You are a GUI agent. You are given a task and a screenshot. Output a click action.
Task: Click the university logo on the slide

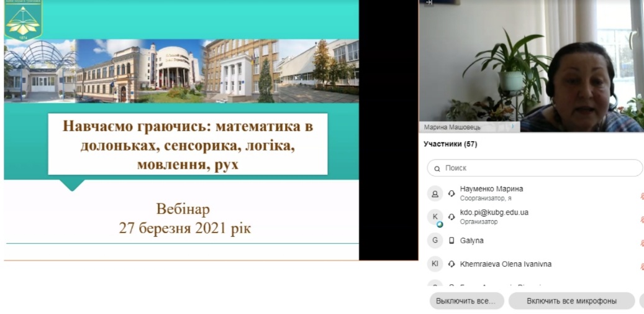point(23,21)
